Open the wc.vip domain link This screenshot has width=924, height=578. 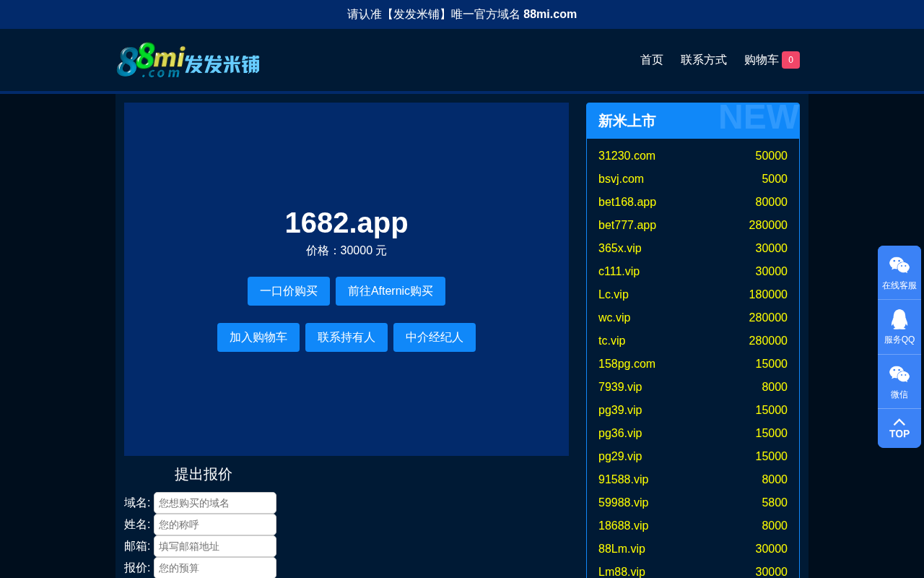614,318
